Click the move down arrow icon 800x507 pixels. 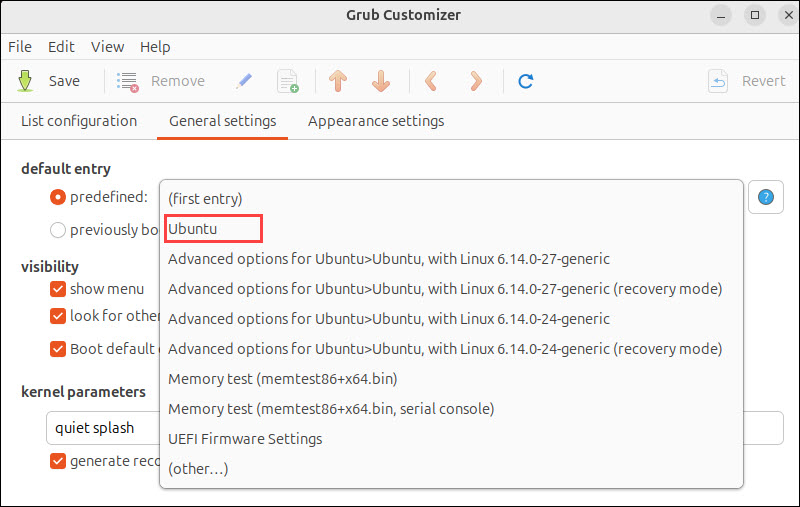[381, 81]
